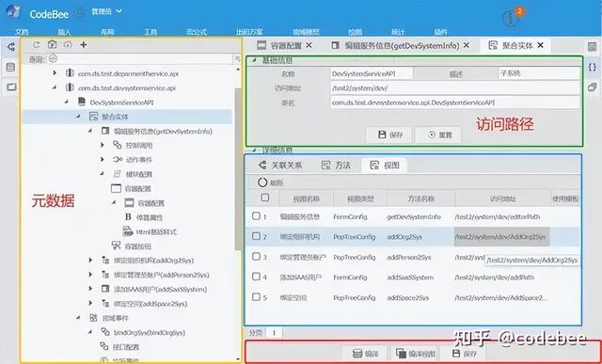Click the 访问地址 field /test2/system/dev/
The height and width of the screenshot is (364, 602).
[455, 87]
